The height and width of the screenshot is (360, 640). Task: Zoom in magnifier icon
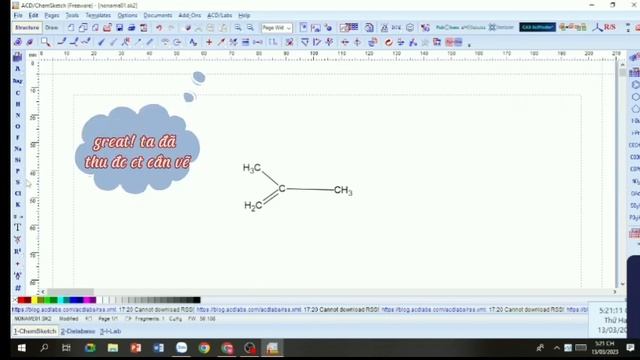coord(238,28)
